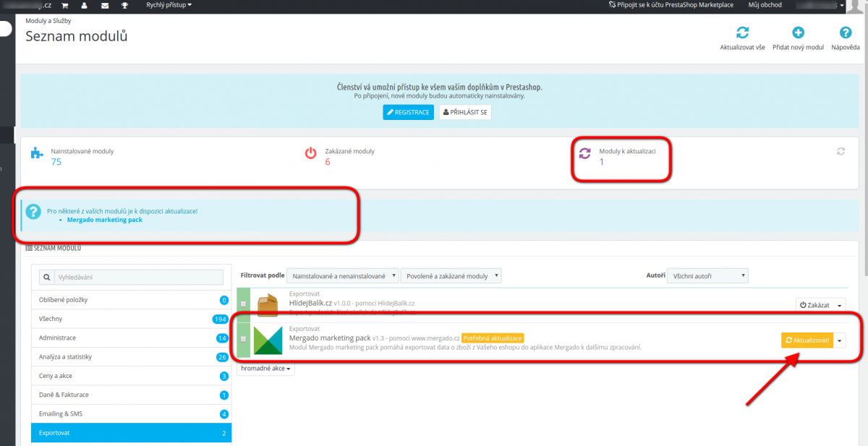
Task: Open the Rychlý přístup menu
Action: [x=169, y=5]
